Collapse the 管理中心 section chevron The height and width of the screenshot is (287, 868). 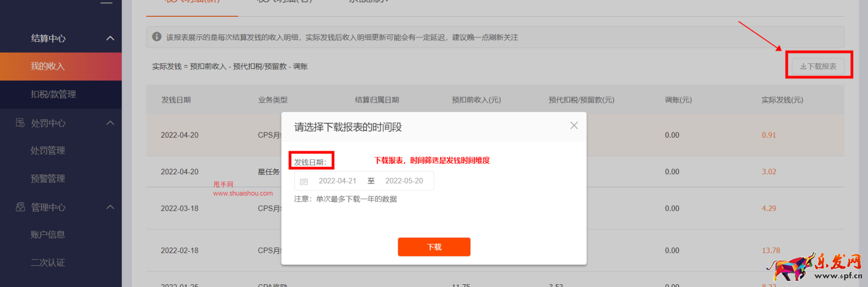[110, 207]
